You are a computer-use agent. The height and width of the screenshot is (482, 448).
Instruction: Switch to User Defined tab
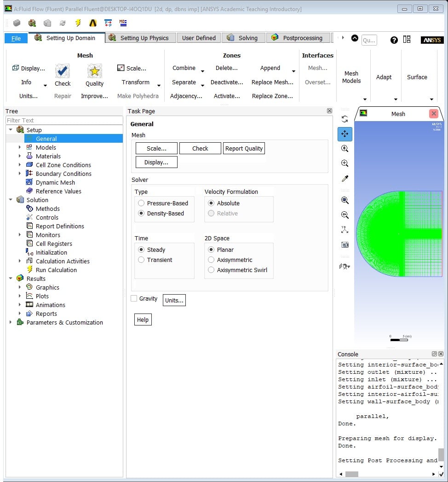pos(199,38)
